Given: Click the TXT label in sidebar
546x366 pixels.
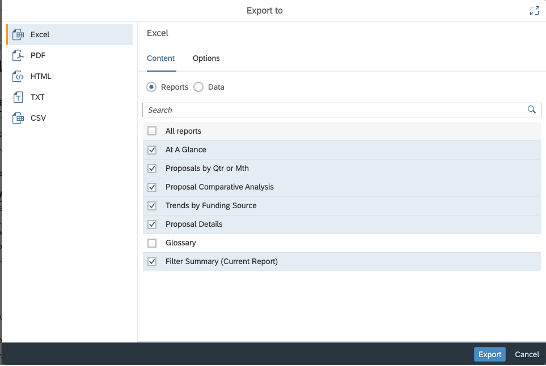Looking at the screenshot, I should coord(38,97).
